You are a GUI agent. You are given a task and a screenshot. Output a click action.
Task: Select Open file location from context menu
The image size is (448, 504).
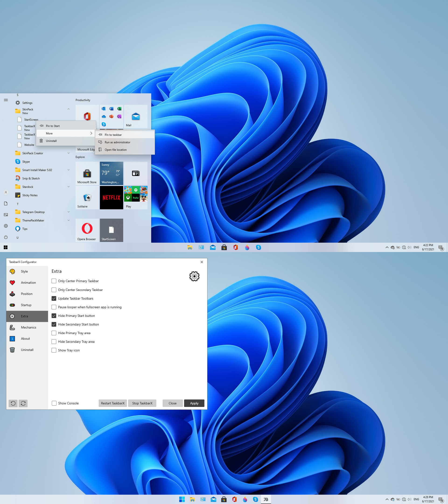[x=115, y=150]
